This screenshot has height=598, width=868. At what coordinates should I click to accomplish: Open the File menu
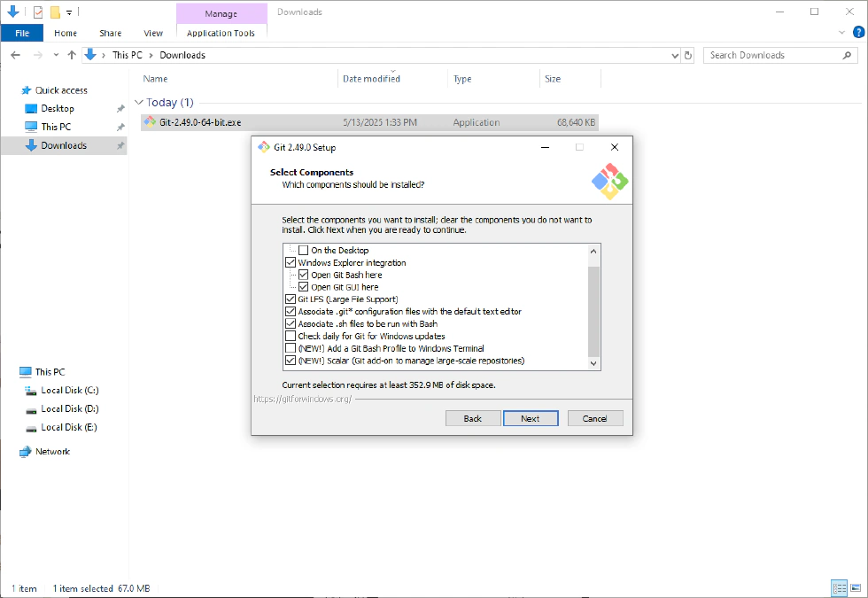[22, 33]
